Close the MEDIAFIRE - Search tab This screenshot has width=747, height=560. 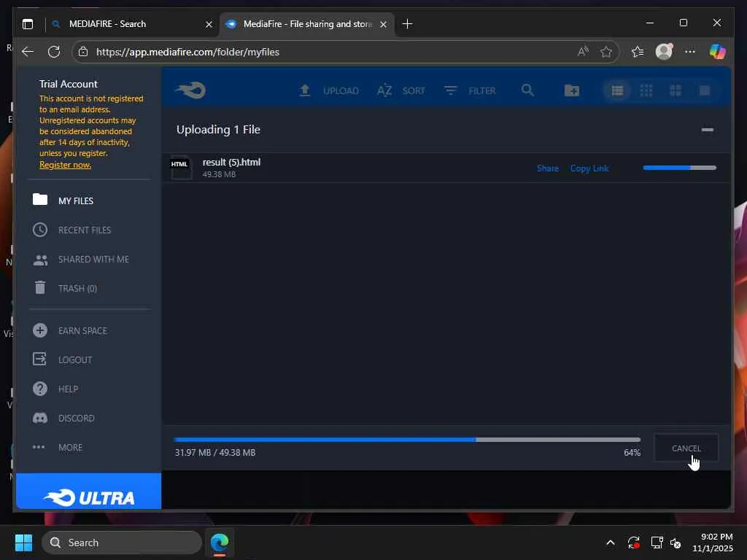coord(209,24)
